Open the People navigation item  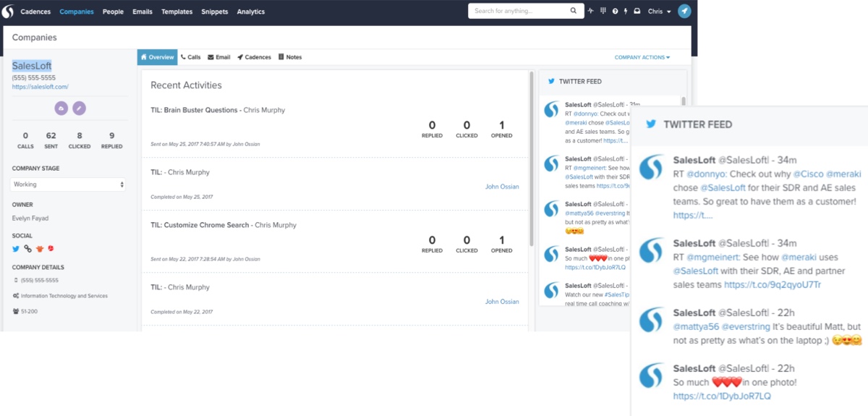[x=113, y=12]
